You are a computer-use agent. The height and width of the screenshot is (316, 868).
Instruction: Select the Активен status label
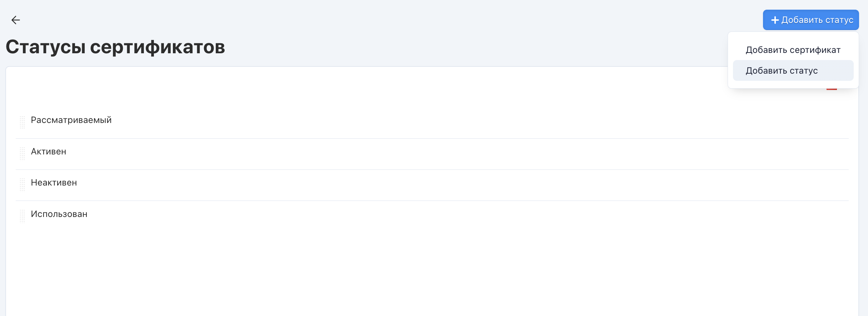point(49,152)
